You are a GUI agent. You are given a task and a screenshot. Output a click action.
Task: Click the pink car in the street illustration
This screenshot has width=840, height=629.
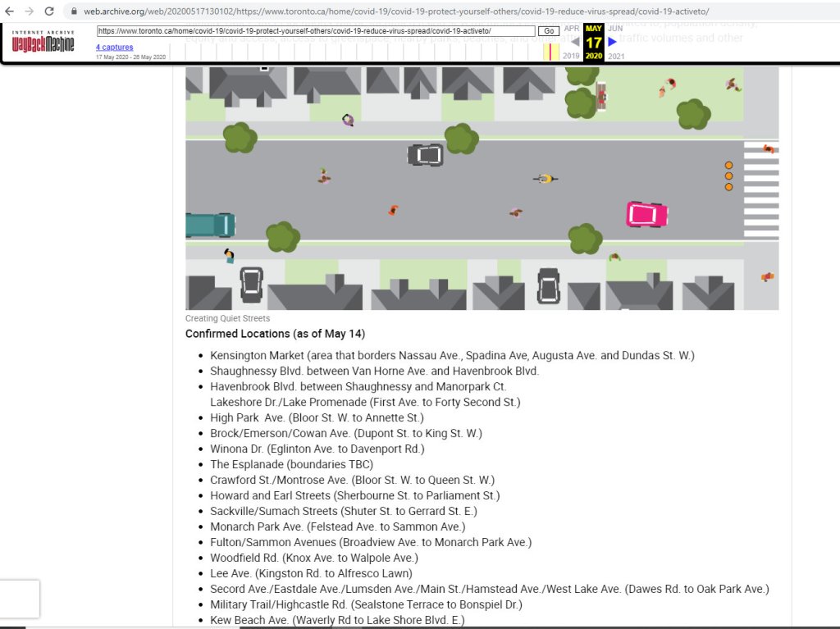click(647, 215)
